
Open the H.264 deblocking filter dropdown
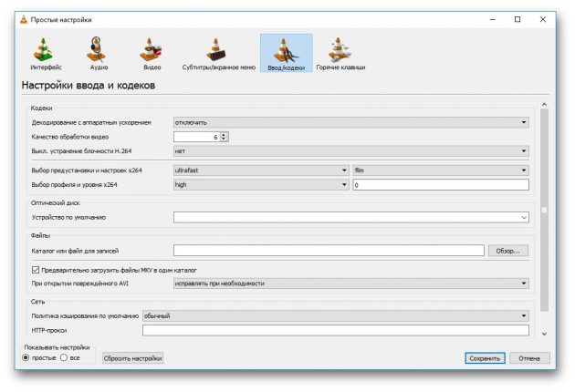point(351,151)
